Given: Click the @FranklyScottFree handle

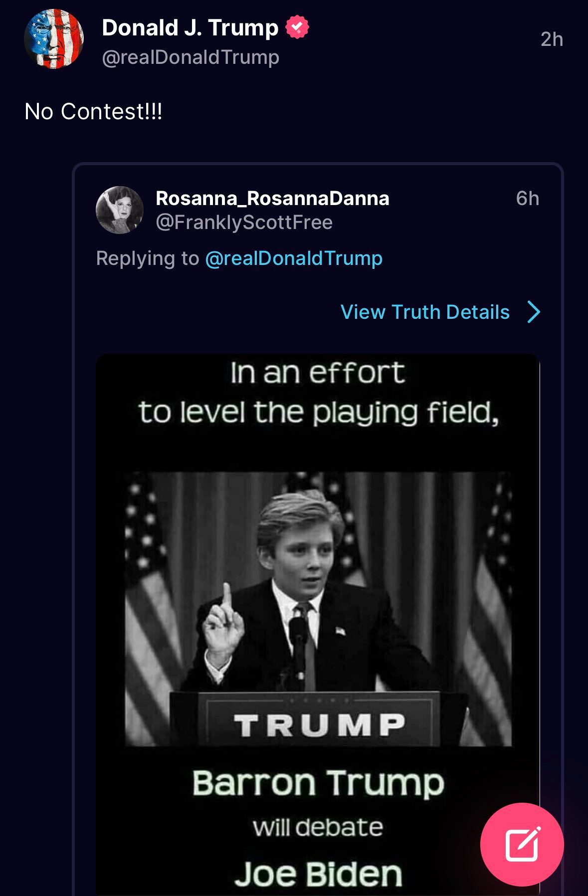Looking at the screenshot, I should (x=244, y=223).
